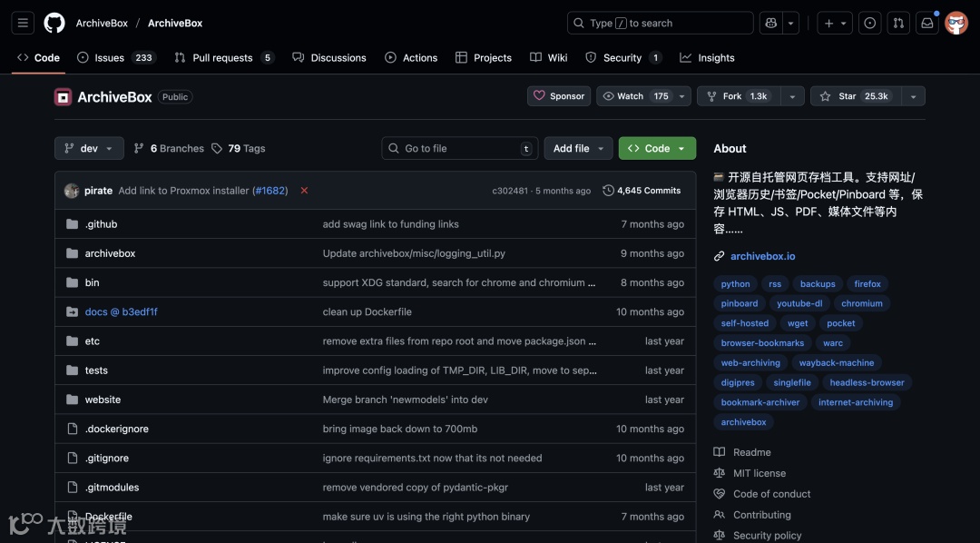The image size is (980, 543).
Task: Click the failed status X on latest commit
Action: pos(304,190)
